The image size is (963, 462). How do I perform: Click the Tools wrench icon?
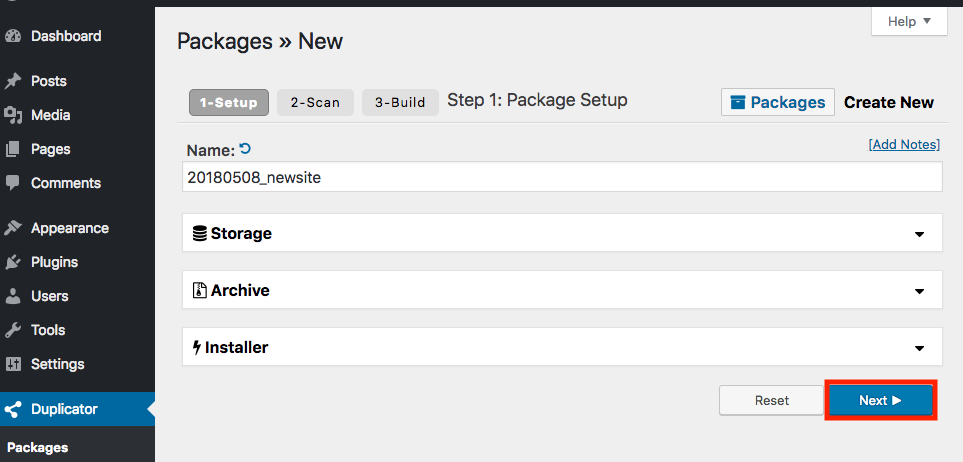pos(13,331)
